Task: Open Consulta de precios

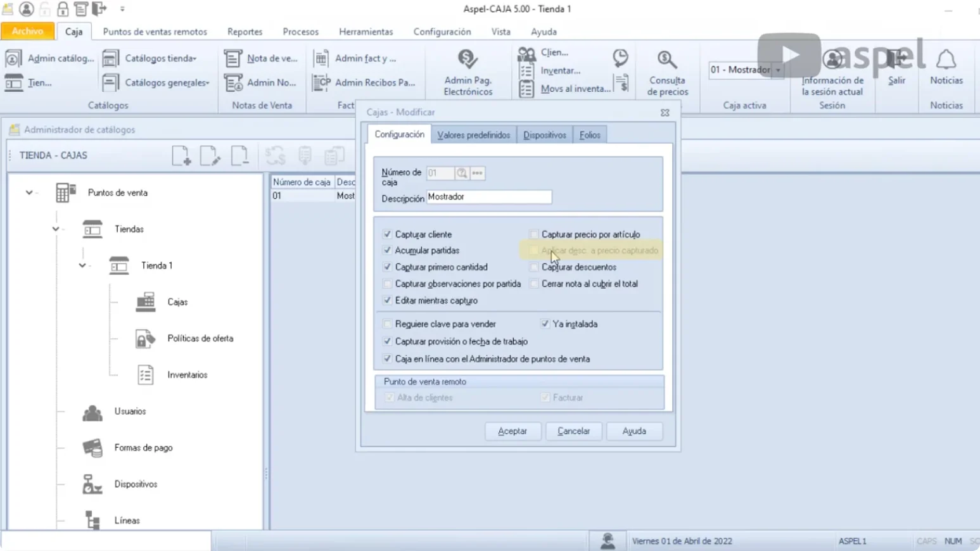Action: pyautogui.click(x=667, y=73)
